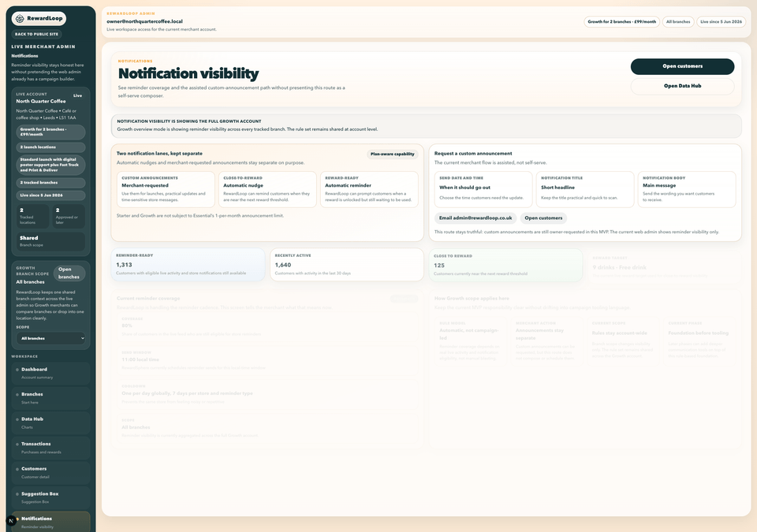Click the RewardLoop logo icon
The height and width of the screenshot is (532, 757).
(20, 18)
